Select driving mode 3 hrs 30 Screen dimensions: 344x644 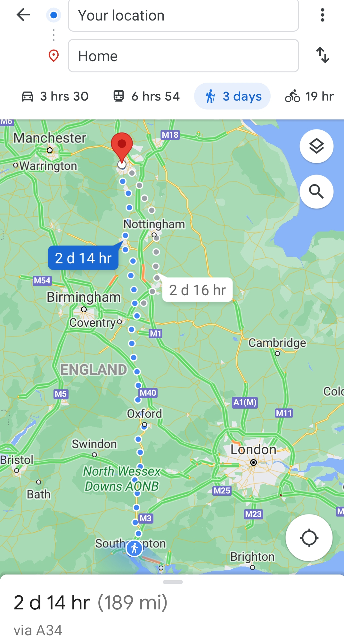tap(55, 96)
